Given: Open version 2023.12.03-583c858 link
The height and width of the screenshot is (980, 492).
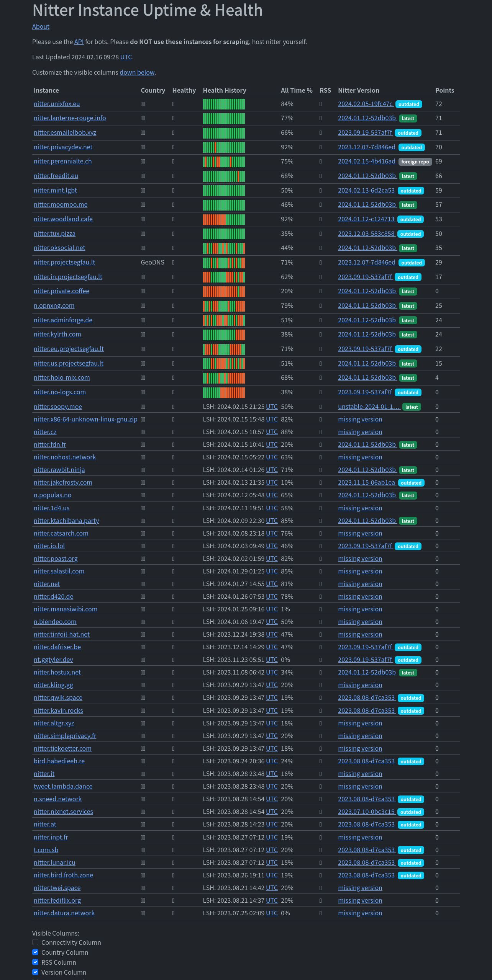Looking at the screenshot, I should coord(366,234).
